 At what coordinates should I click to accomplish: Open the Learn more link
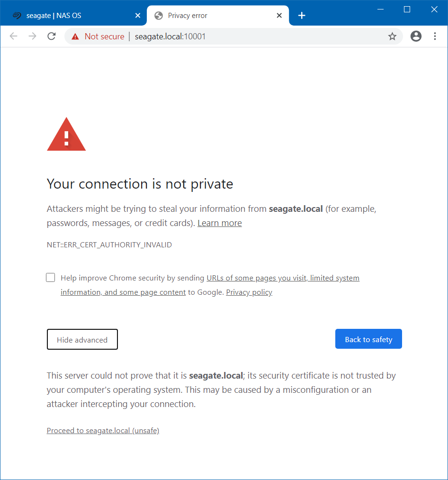click(219, 223)
